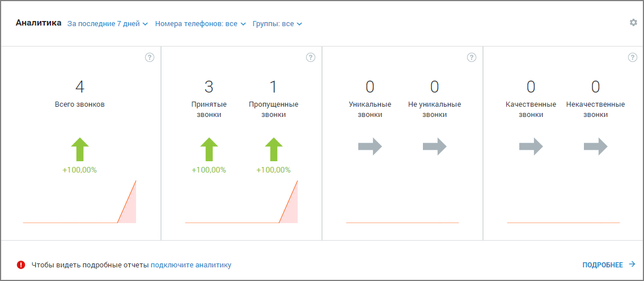Click gray arrow under Не уникальные звонки
This screenshot has height=281, width=644.
tap(435, 146)
